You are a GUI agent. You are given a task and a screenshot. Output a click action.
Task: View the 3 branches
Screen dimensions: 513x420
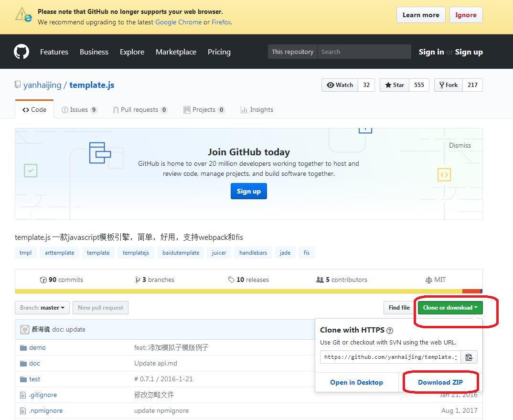click(x=155, y=280)
